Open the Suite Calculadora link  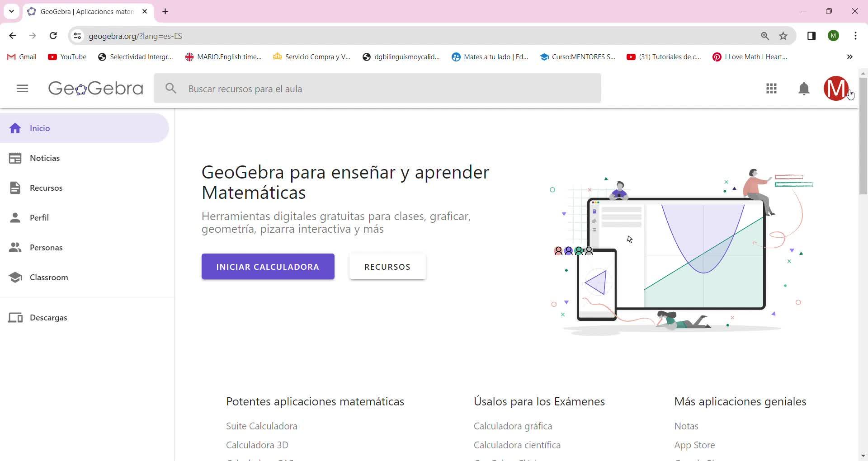[262, 426]
